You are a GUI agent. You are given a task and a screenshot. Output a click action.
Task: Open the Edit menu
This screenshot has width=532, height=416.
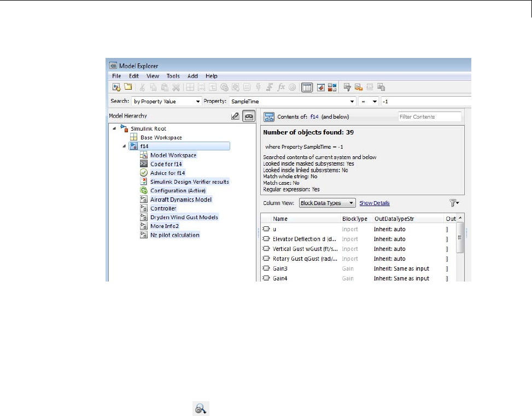point(133,76)
